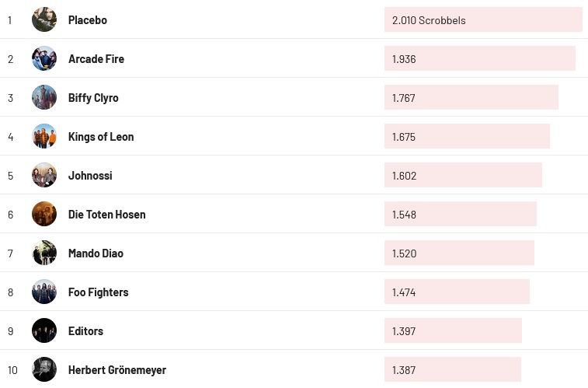Select the Kings of Leon avatar
Screen dimensions: 588x388
[x=44, y=136]
